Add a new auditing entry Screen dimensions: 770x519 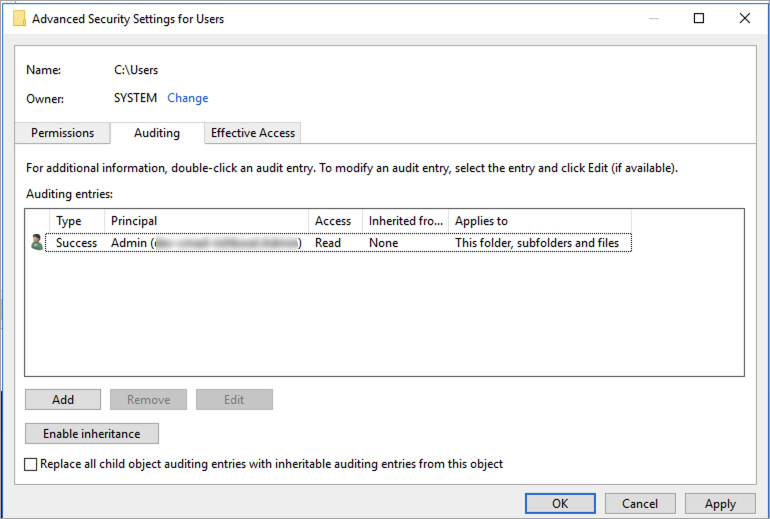point(63,399)
